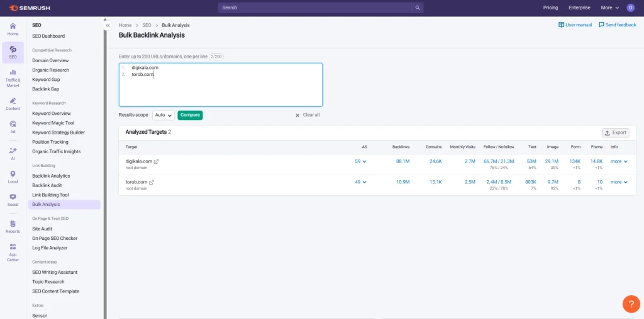Open User manual link
Screen dimensions: 644x319
tap(575, 25)
